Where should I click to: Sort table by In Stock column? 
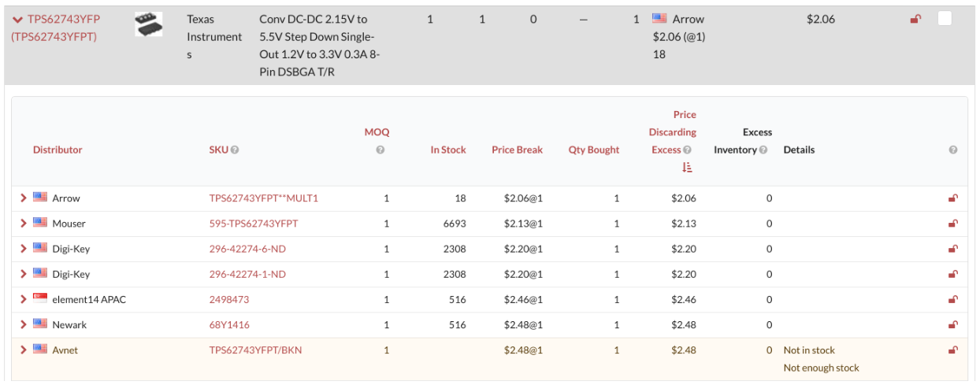coord(447,150)
